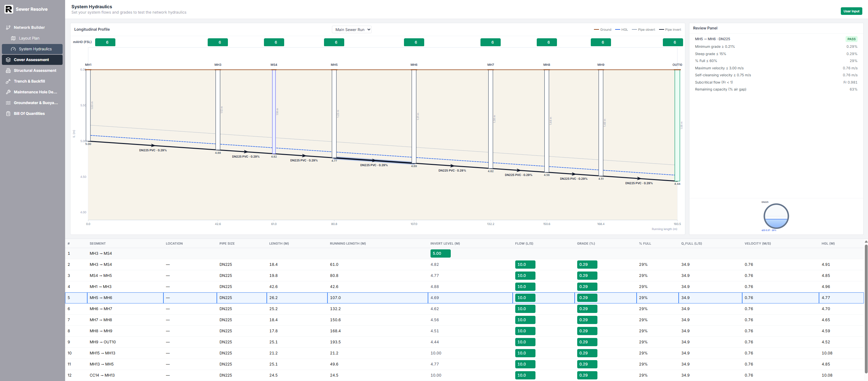Click the Self-cleansing velocity check row
This screenshot has width=868, height=381.
point(776,75)
